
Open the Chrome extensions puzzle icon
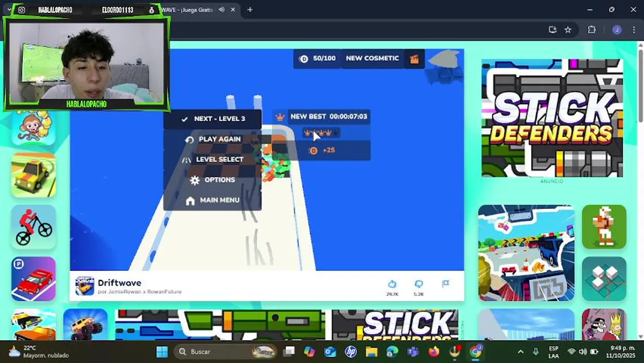click(592, 30)
